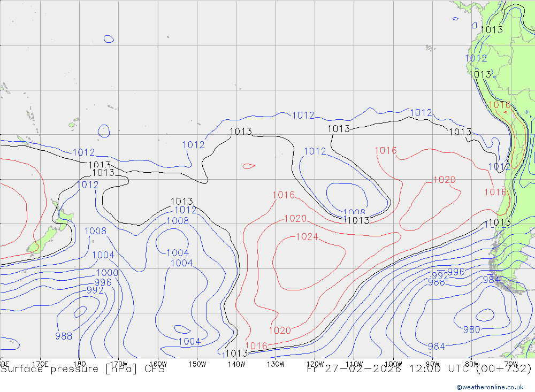The width and height of the screenshot is (535, 392).
Task: Click the 150W longitude axis label
Action: (197, 364)
